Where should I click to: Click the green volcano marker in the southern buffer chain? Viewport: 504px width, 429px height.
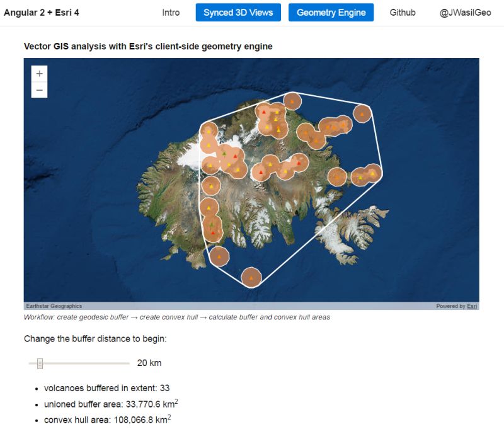(x=211, y=223)
